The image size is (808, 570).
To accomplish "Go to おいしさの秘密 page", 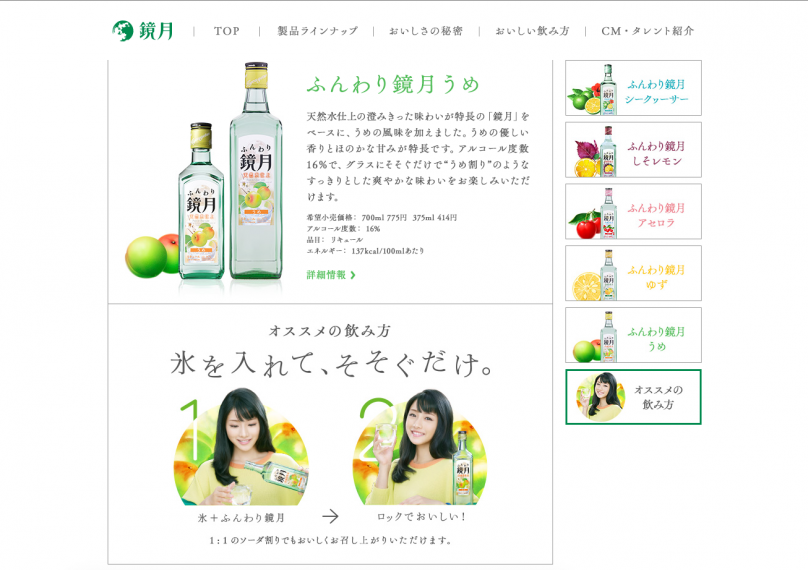I will pos(426,31).
